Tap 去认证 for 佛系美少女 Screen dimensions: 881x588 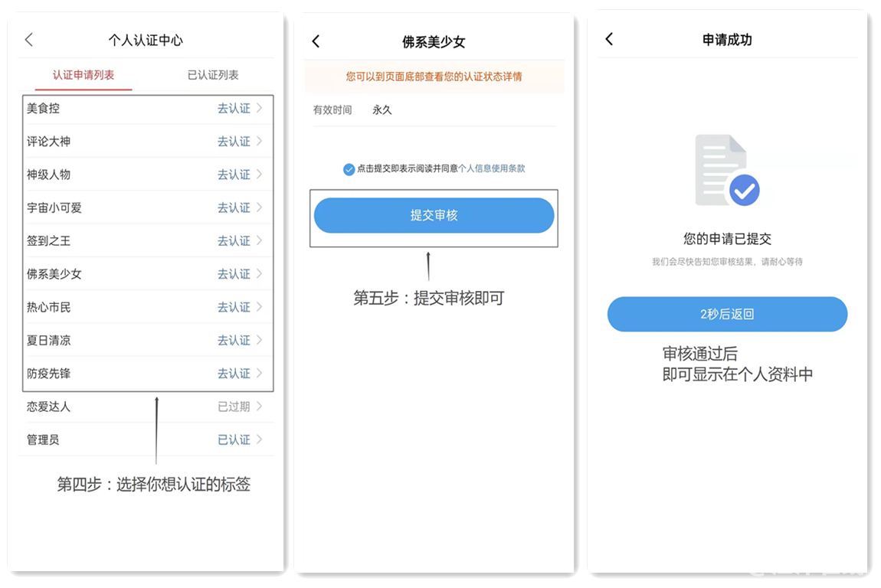[x=234, y=274]
